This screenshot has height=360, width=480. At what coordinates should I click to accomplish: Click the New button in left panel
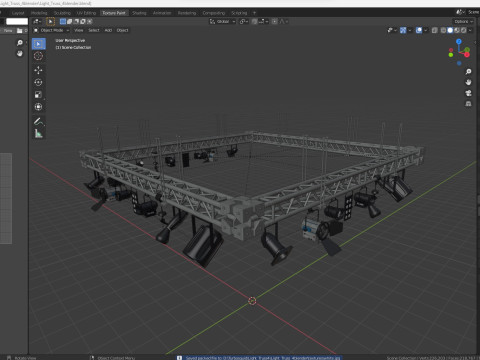7,31
